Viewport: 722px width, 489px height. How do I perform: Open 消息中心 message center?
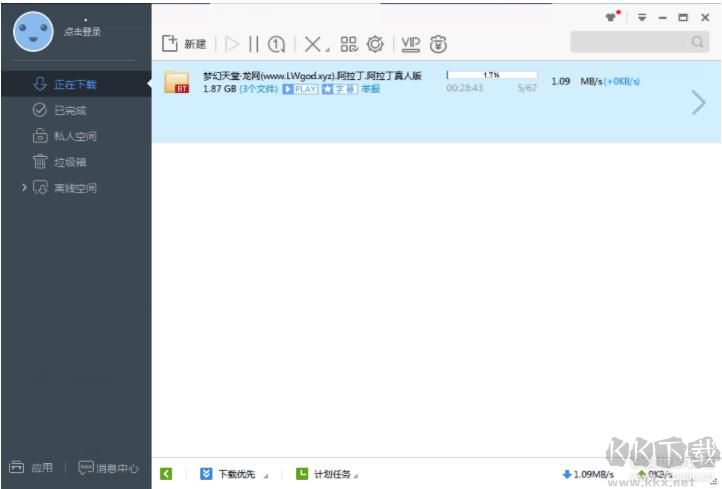(108, 468)
